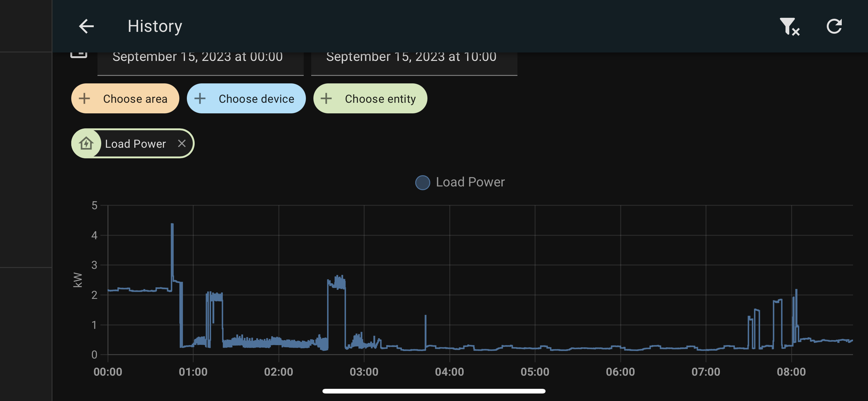The height and width of the screenshot is (401, 868).
Task: Click the house icon on Load Power chip
Action: (x=87, y=143)
